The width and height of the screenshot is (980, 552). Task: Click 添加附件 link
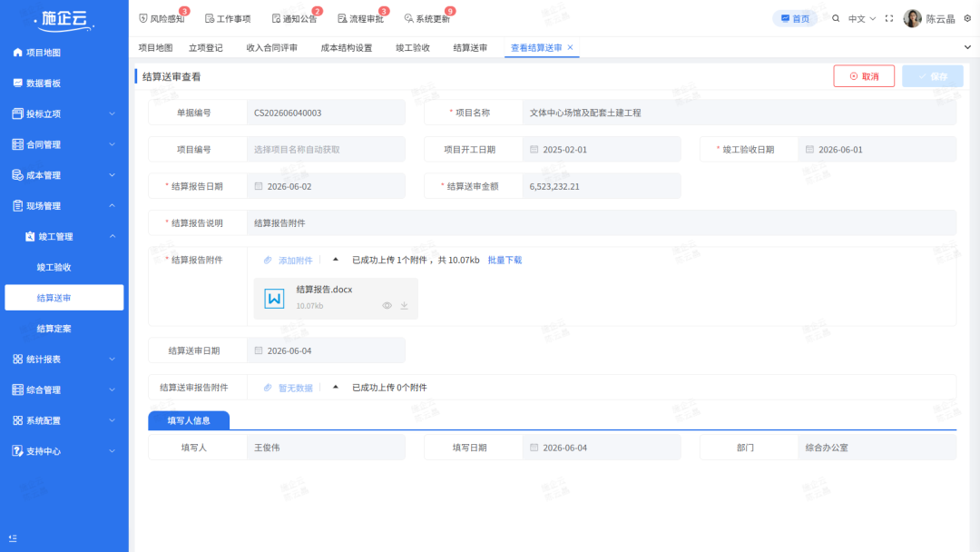point(295,261)
